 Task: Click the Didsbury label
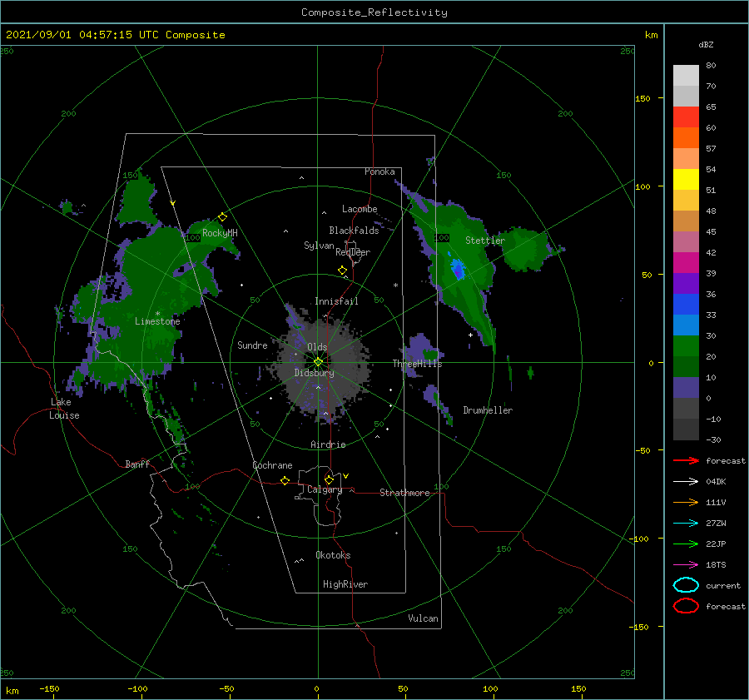[x=315, y=373]
